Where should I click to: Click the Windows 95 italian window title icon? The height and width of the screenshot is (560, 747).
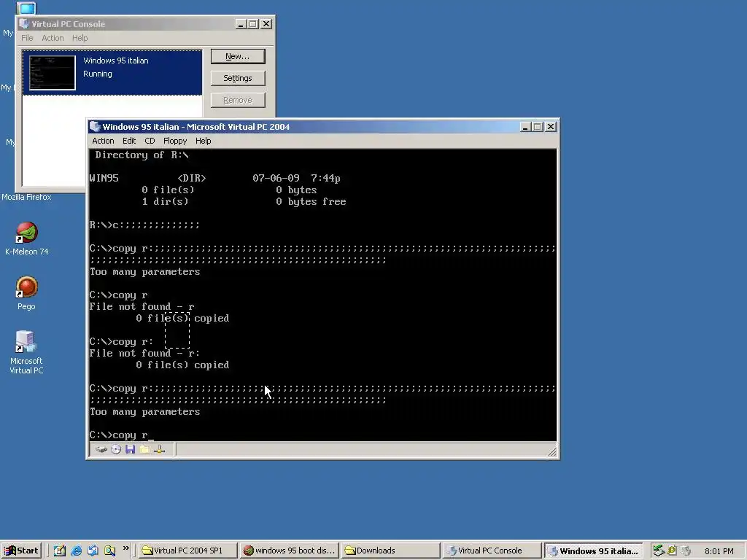[x=95, y=127]
